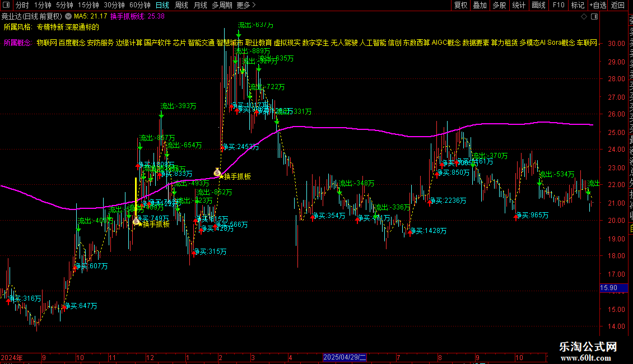Click the 净买:647万 marker label
Screen dimensions: 633x364
81,306
